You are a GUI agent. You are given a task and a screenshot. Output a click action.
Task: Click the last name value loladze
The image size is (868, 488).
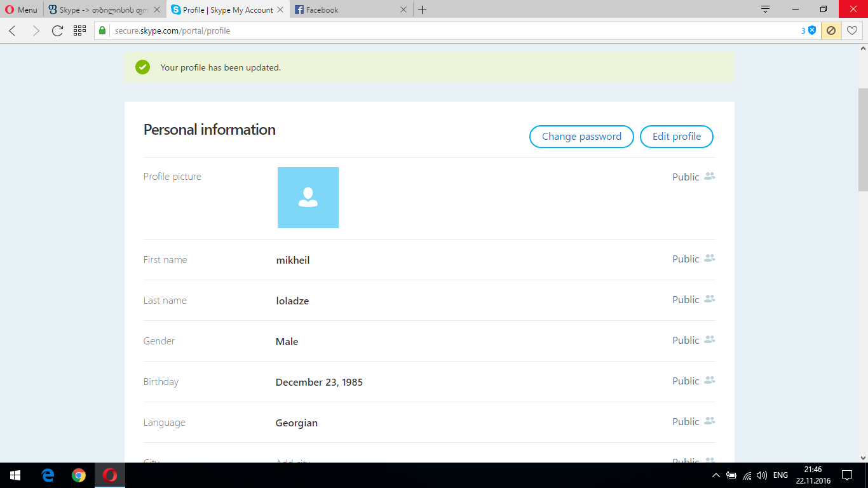(292, 301)
